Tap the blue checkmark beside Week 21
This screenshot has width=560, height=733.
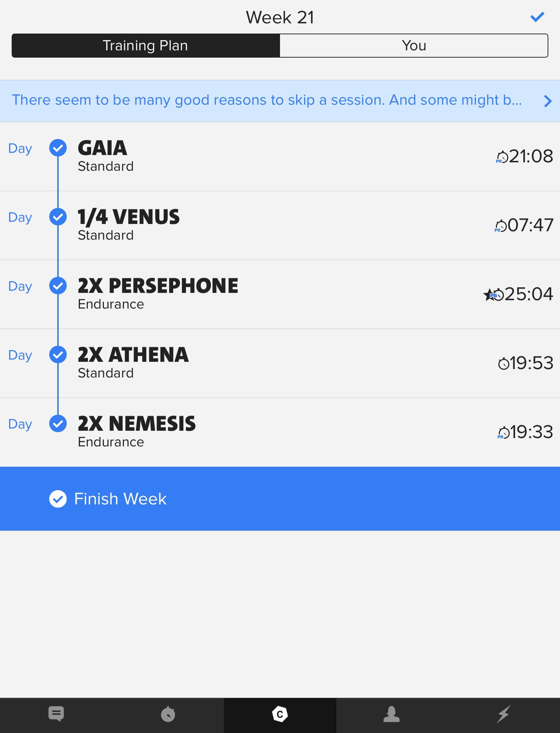537,17
